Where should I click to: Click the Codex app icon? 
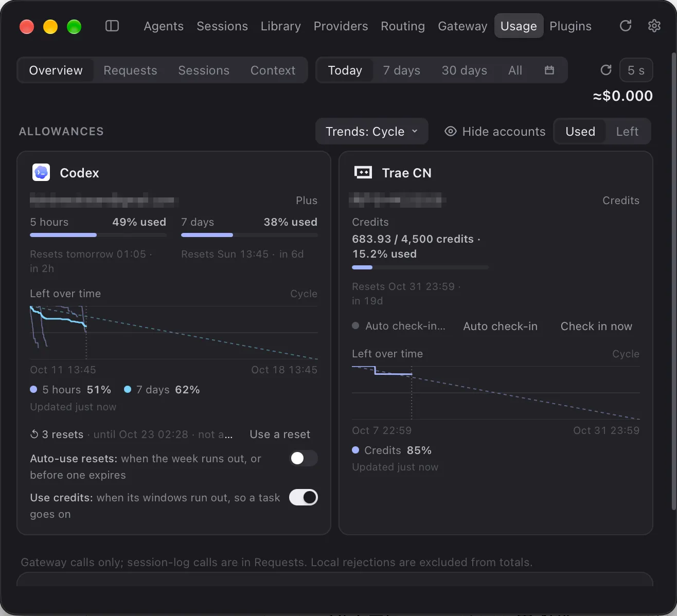41,172
